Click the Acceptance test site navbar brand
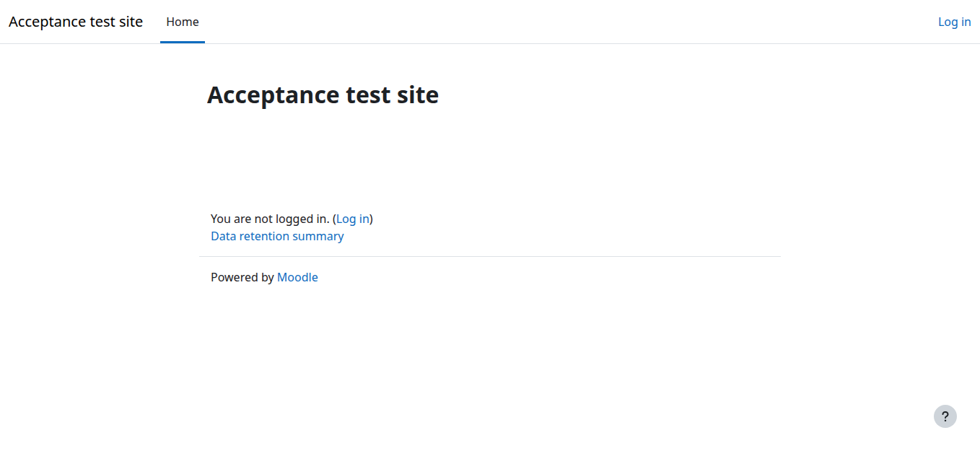The width and height of the screenshot is (980, 451). pos(76,22)
